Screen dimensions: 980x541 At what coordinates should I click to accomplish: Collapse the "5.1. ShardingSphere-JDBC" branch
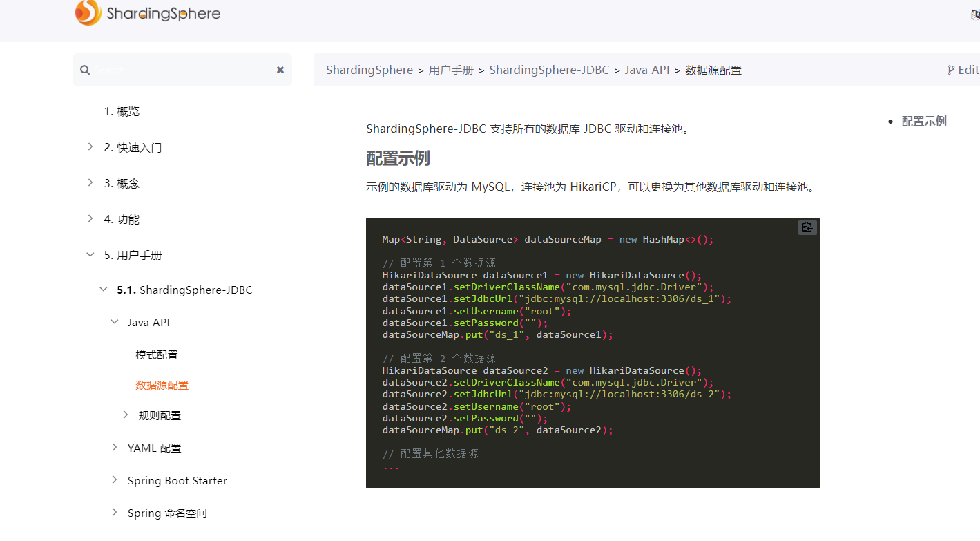(103, 289)
